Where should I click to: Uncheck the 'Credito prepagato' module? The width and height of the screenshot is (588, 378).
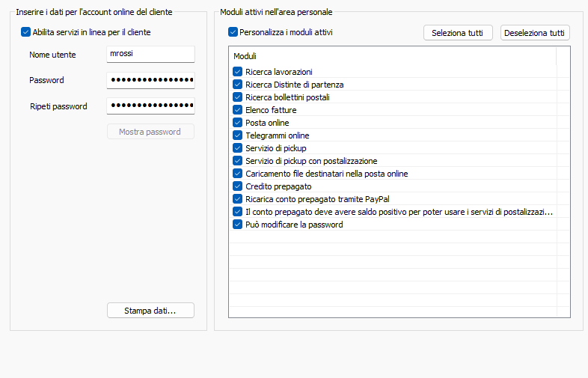coord(238,186)
